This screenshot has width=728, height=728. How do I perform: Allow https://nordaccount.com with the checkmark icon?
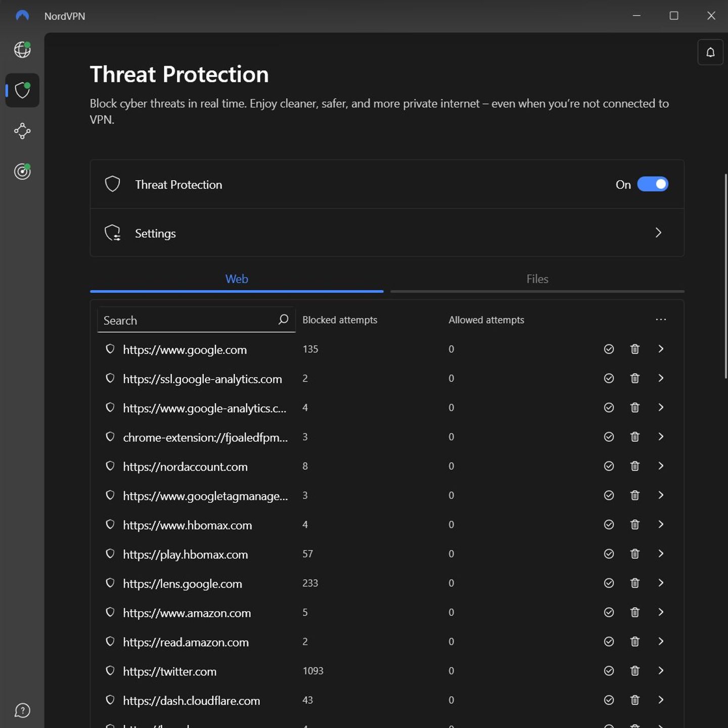click(x=609, y=466)
